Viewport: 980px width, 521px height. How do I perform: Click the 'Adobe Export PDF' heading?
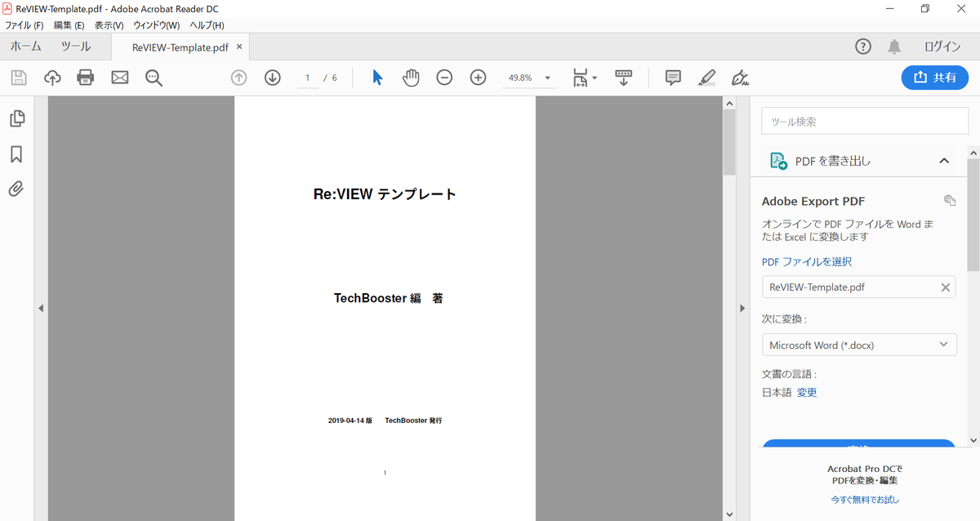tap(813, 201)
